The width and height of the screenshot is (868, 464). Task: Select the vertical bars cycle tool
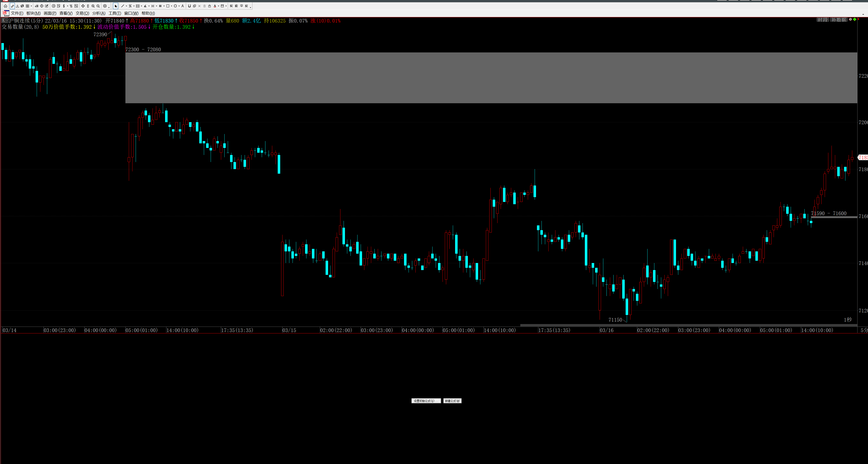pos(138,6)
